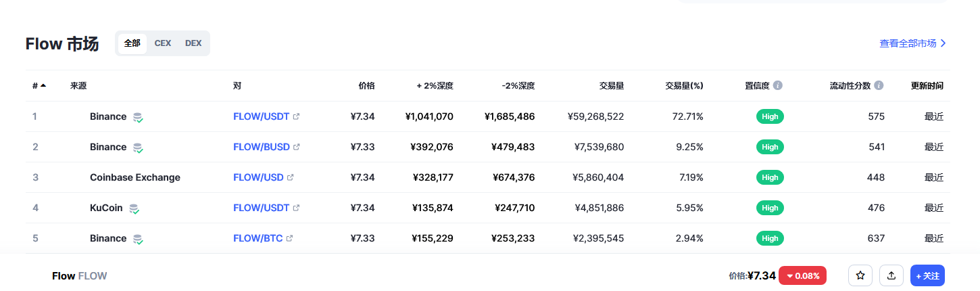Switch market filter to CEX
This screenshot has height=291, width=980.
click(163, 43)
